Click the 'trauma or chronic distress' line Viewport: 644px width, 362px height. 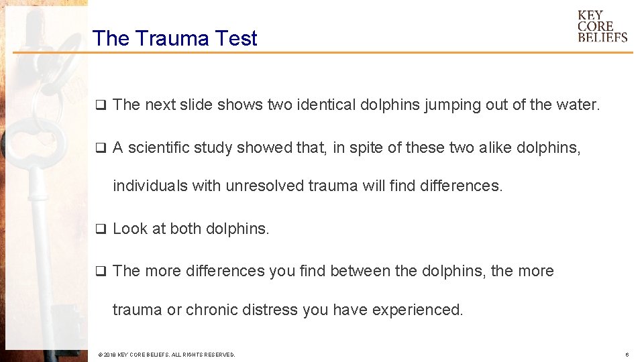tap(288, 310)
